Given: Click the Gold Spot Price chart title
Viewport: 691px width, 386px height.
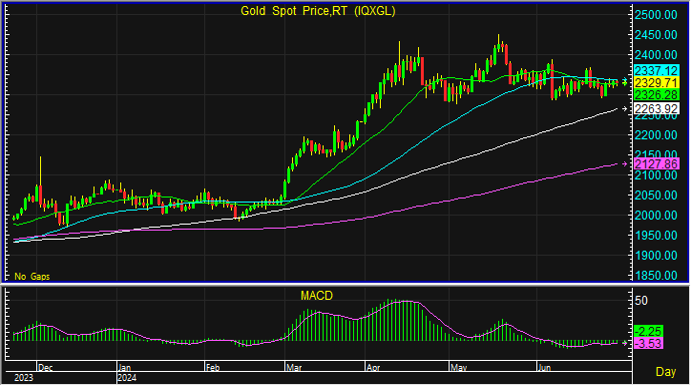Looking at the screenshot, I should click(318, 11).
